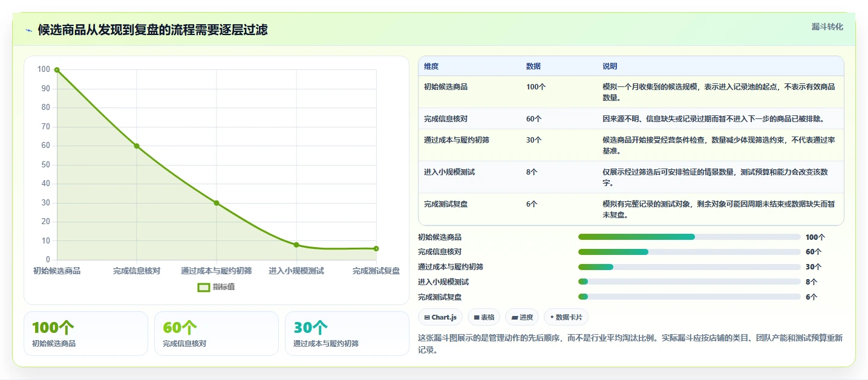Click the 进度 tag
This screenshot has width=868, height=380.
522,317
